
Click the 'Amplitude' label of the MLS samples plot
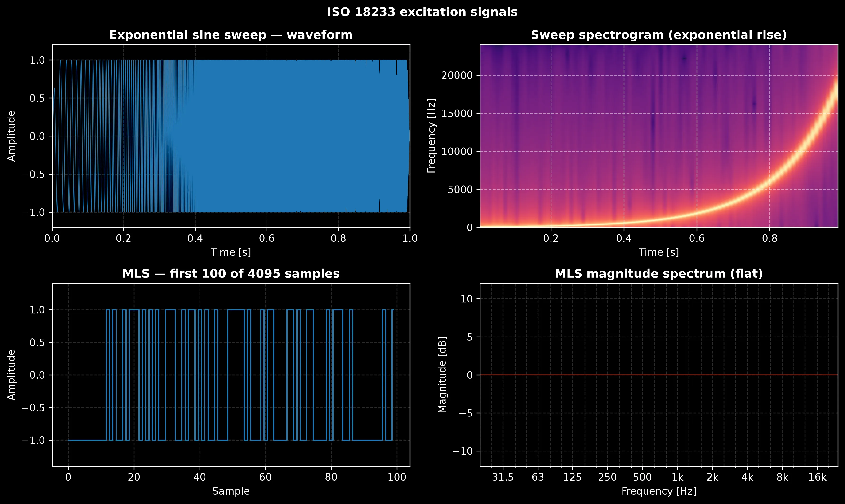click(11, 375)
